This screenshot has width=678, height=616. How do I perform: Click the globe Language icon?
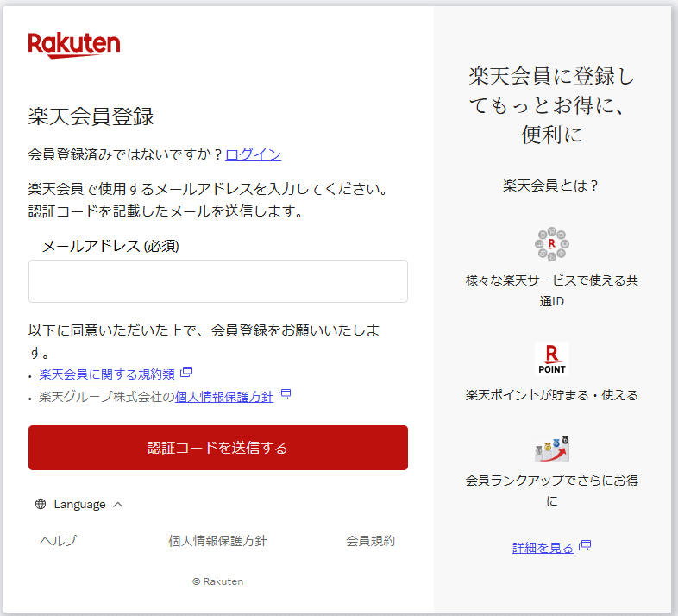(41, 504)
